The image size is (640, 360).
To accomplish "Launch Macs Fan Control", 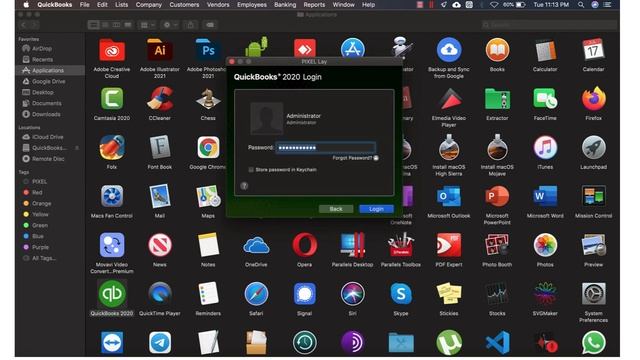I will [112, 196].
